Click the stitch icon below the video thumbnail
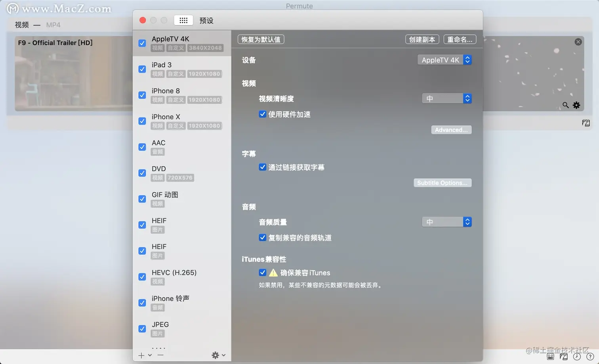 [586, 123]
